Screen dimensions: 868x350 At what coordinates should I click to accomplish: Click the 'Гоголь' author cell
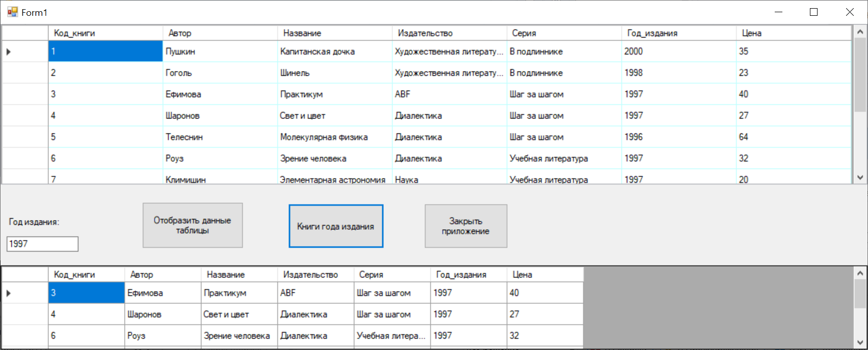click(220, 73)
